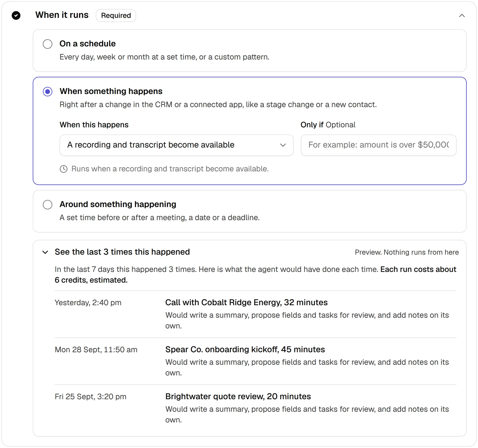Click Each run costs about 6 credits text
The width and height of the screenshot is (478, 448).
coord(255,275)
